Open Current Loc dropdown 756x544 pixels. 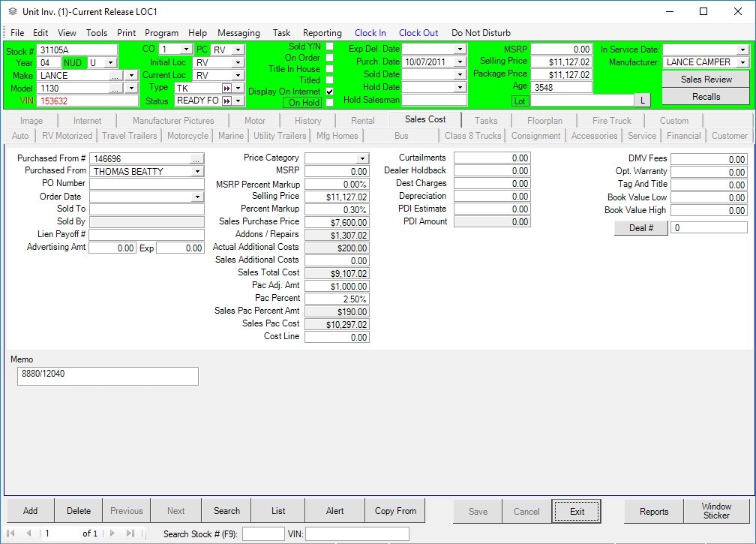click(238, 76)
